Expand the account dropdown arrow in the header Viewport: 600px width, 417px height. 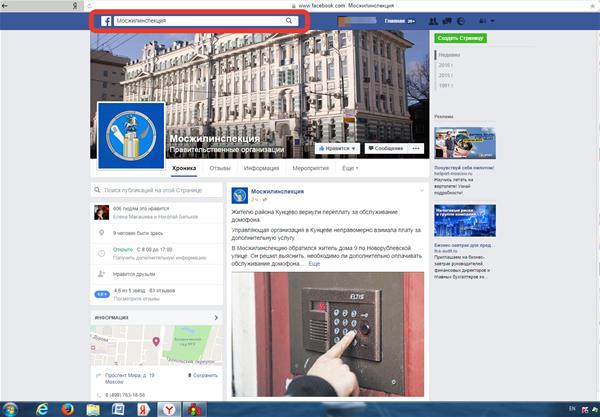(x=492, y=21)
